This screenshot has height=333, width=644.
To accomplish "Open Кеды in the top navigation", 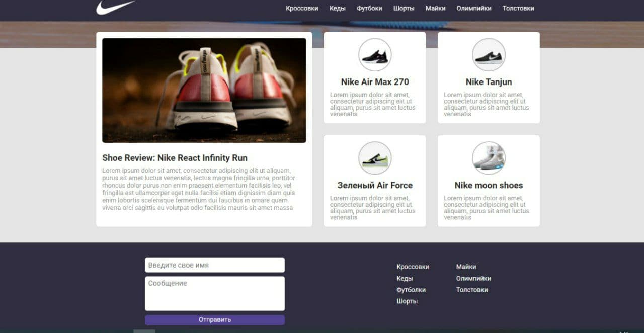I will (x=338, y=8).
